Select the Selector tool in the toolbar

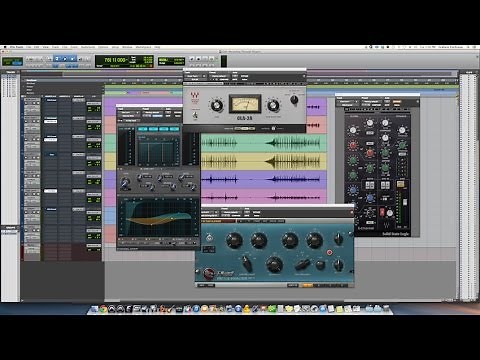(x=65, y=59)
